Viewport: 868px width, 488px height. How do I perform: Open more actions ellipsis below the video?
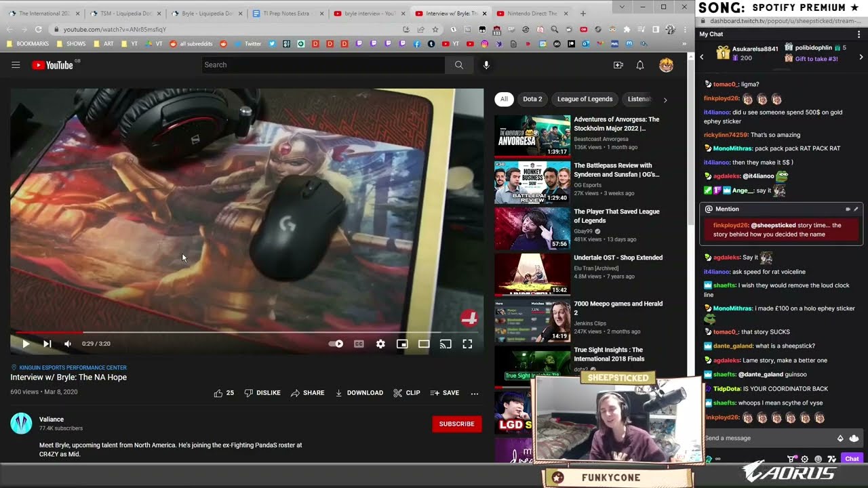pyautogui.click(x=475, y=393)
